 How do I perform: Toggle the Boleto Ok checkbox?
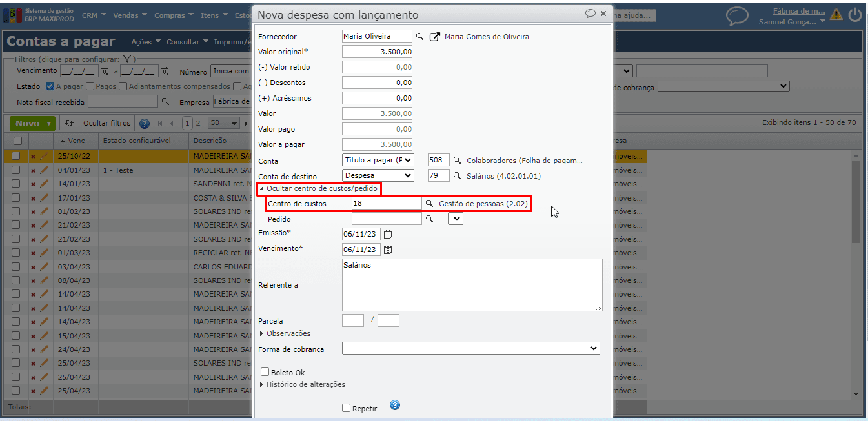pos(265,372)
